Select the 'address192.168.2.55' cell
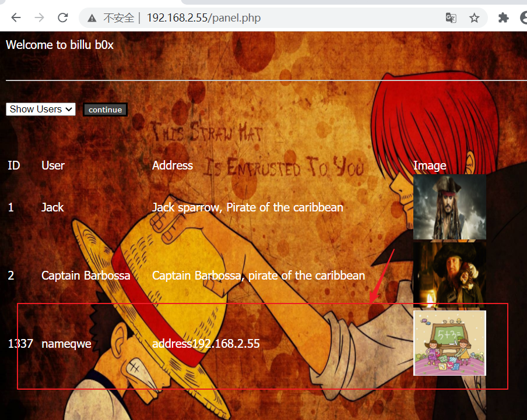 [x=206, y=344]
